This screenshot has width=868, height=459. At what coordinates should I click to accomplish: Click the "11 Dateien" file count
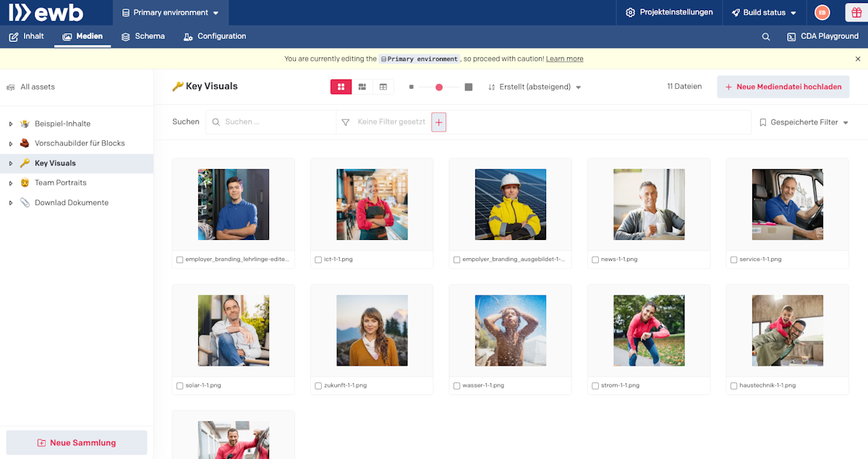684,87
